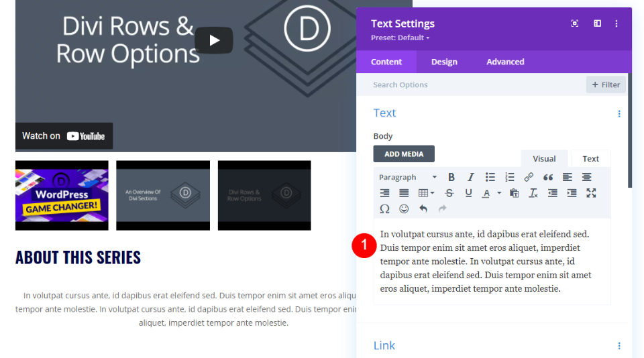
Task: Click the Add Media button
Action: [x=404, y=154]
